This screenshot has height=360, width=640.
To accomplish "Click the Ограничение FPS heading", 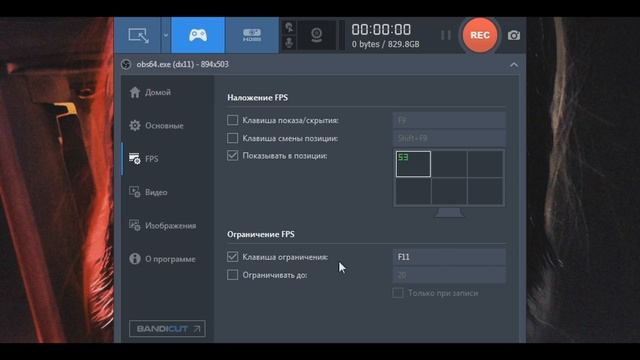I will tap(261, 234).
